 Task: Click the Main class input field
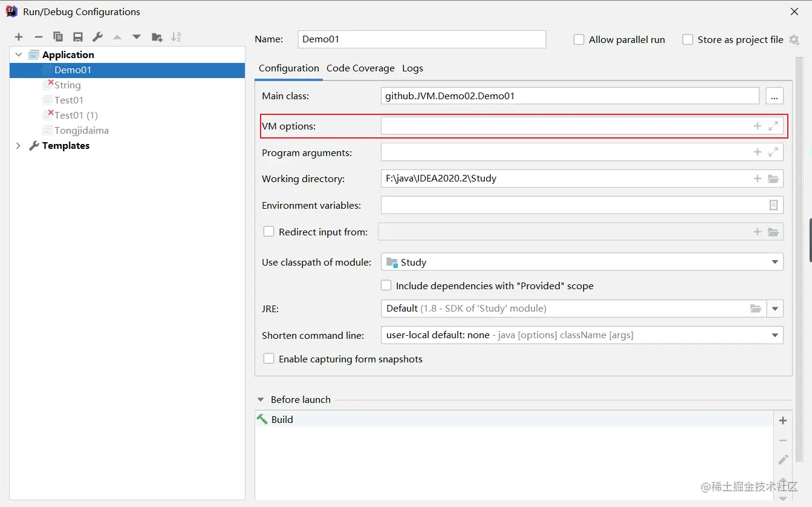coord(570,96)
